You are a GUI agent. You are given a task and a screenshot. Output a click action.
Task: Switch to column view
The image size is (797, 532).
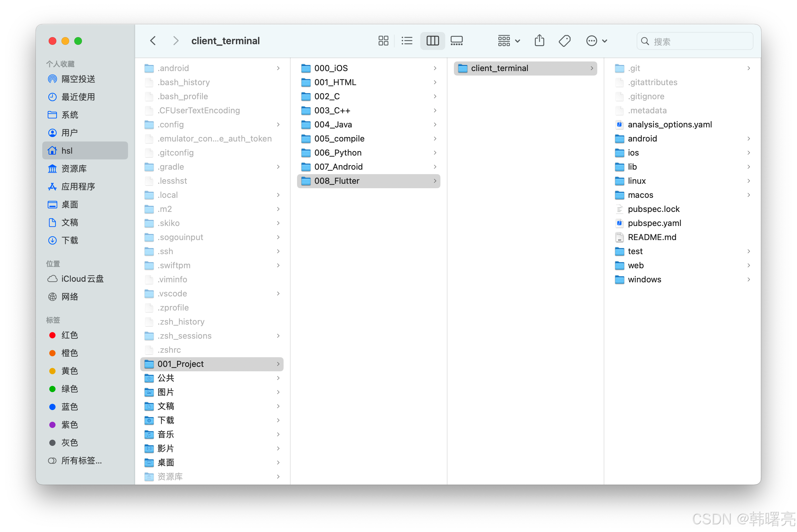click(x=432, y=41)
